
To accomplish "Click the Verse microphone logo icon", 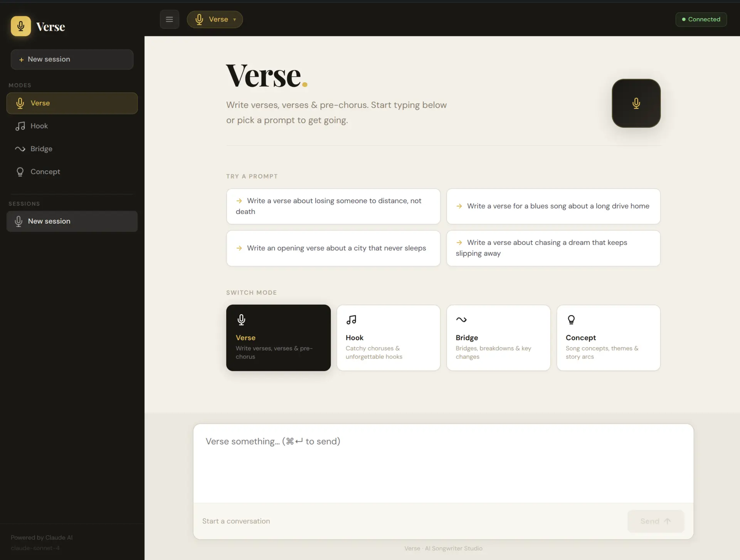I will click(x=21, y=26).
